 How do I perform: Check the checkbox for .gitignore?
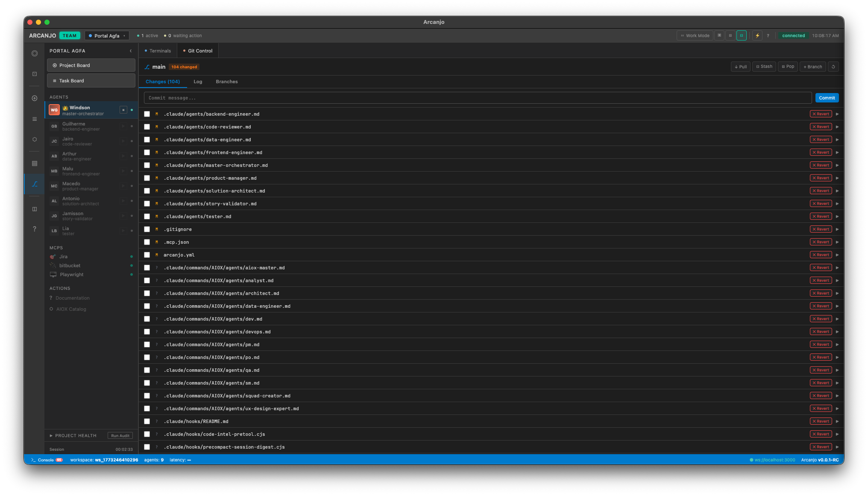point(147,229)
